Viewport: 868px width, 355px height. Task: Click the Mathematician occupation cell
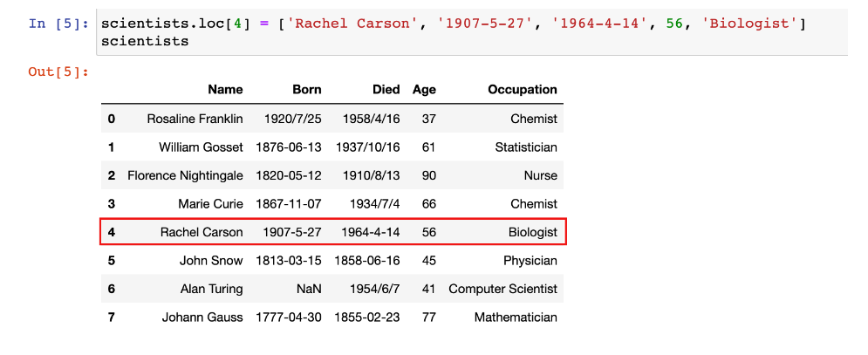pyautogui.click(x=516, y=317)
